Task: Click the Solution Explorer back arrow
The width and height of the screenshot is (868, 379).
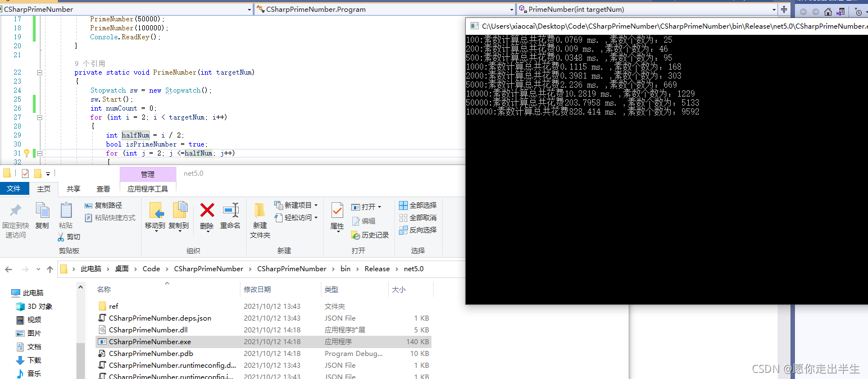Action: pos(803,12)
